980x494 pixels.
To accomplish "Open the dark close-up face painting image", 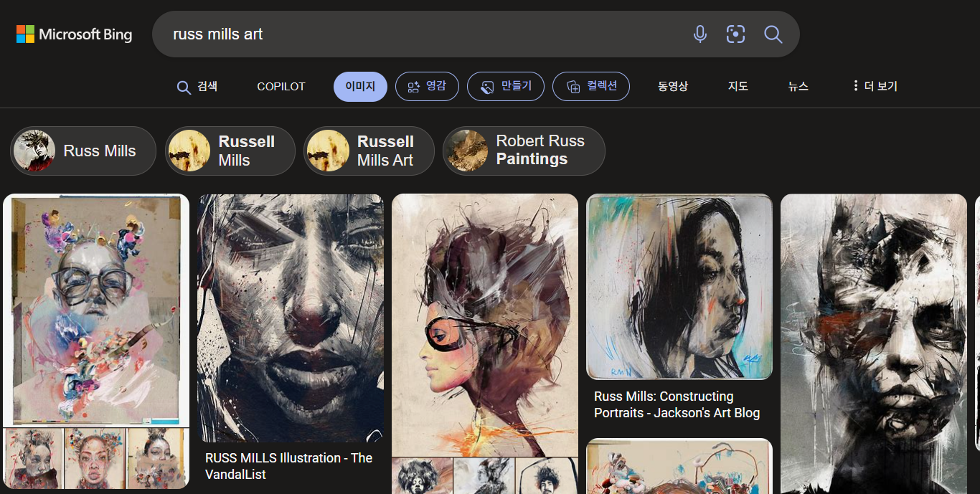I will [291, 318].
